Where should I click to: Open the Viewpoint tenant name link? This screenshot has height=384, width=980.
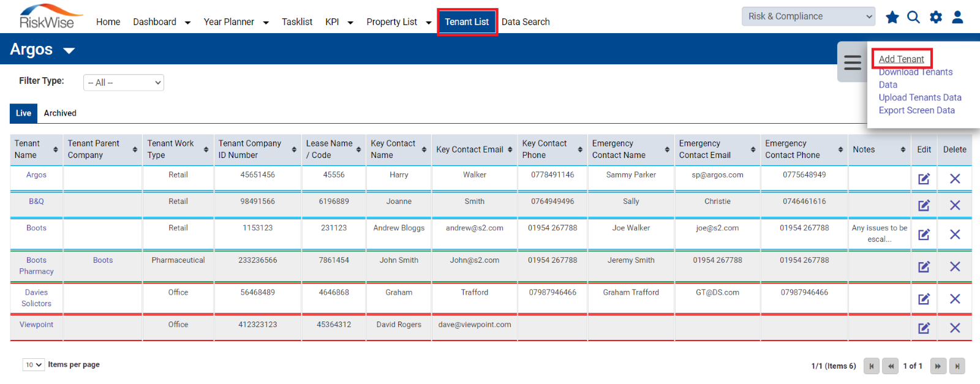tap(36, 325)
